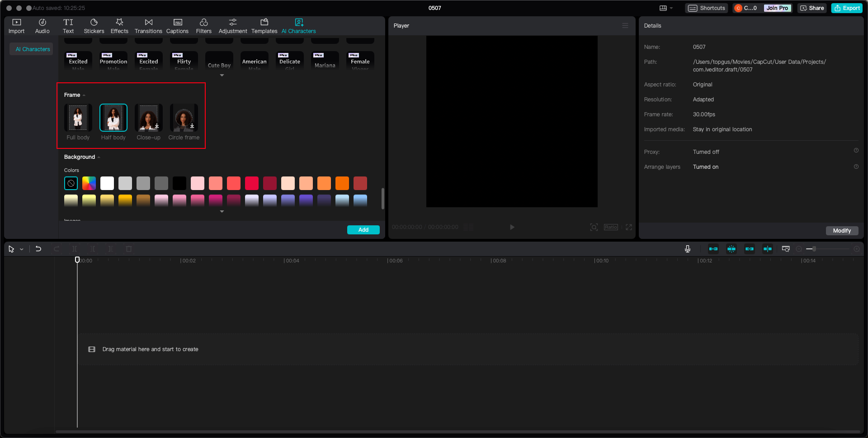Open the pointer tool mode dropdown

[21, 249]
